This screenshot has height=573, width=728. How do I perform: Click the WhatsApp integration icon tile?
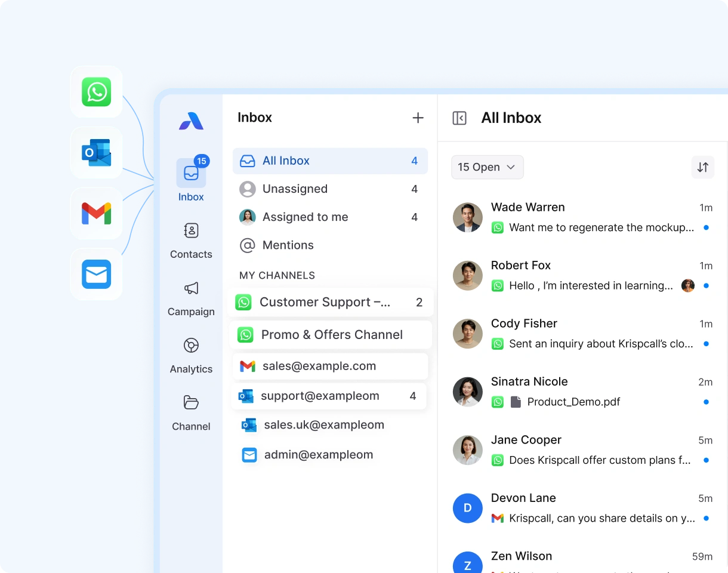pyautogui.click(x=96, y=92)
